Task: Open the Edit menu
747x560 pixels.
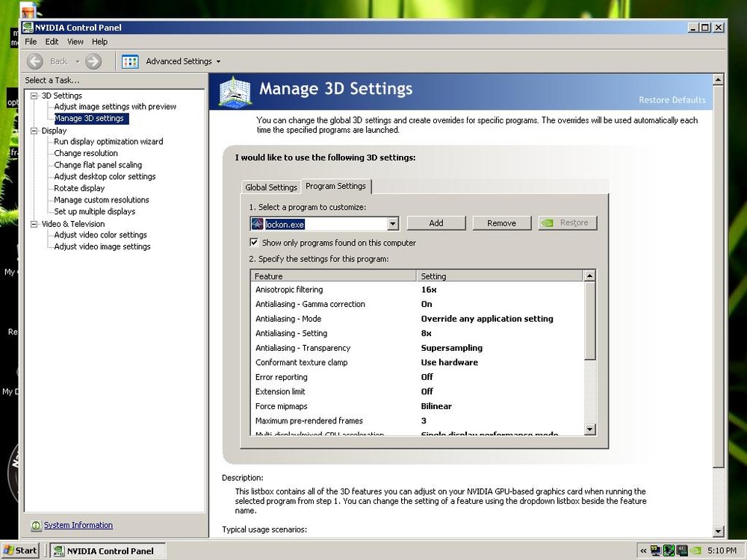Action: [52, 41]
